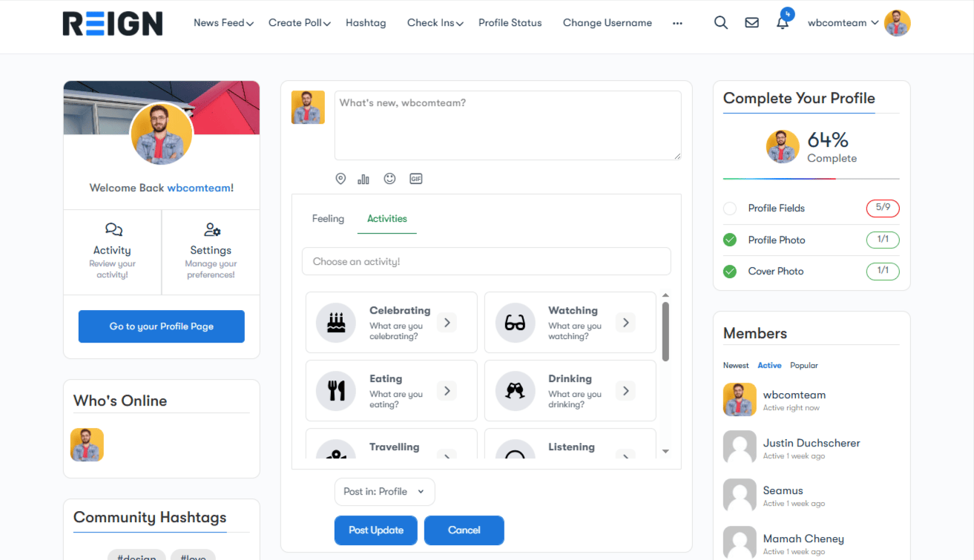Click the Profile Photo green checkmark
The image size is (974, 560).
[x=730, y=240]
